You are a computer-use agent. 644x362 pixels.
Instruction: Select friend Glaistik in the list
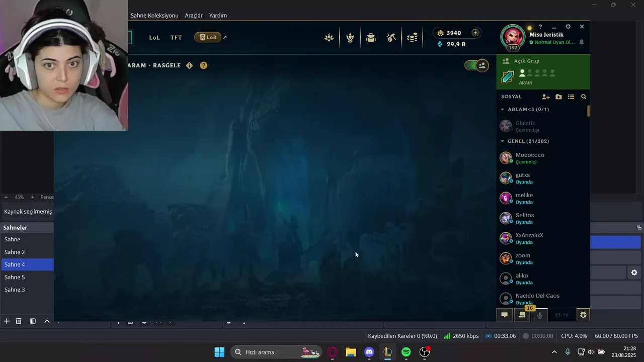point(542,126)
